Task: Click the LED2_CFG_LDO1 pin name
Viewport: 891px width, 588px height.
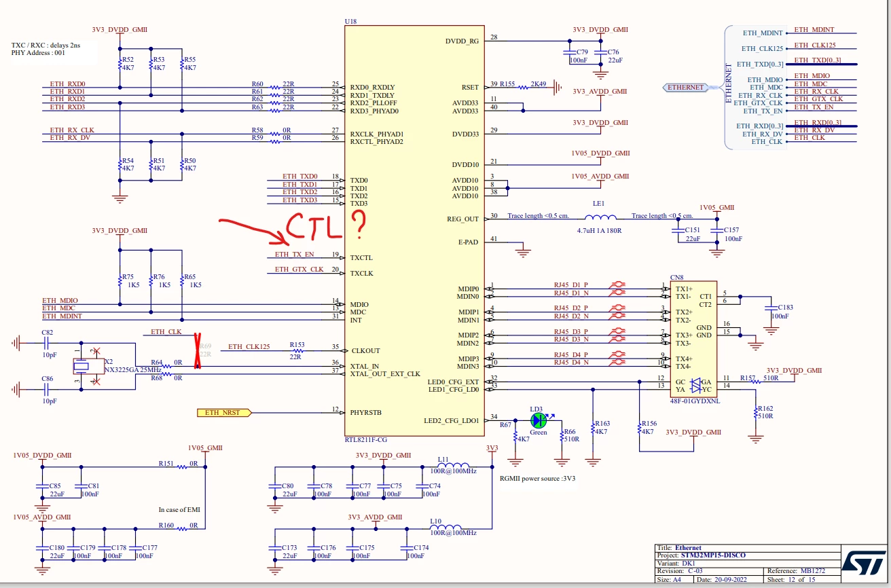Action: (x=452, y=420)
